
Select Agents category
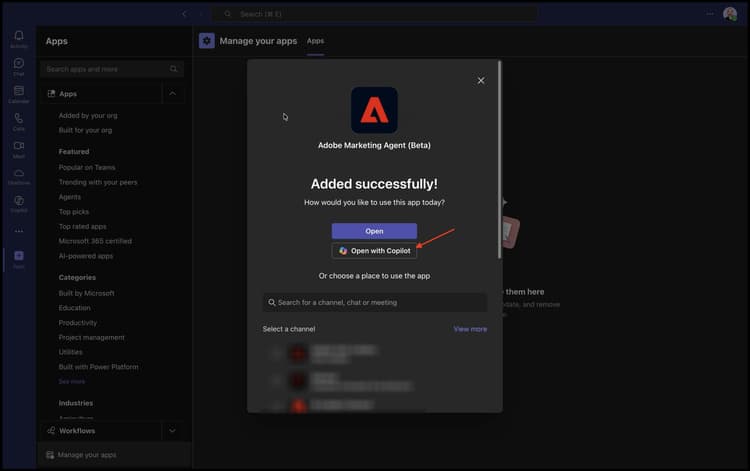(x=70, y=197)
